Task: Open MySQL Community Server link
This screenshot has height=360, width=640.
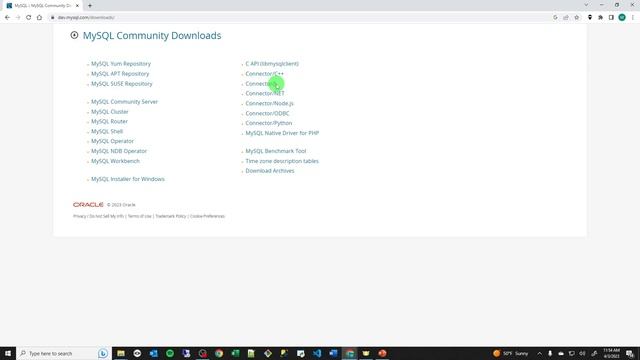Action: (124, 102)
